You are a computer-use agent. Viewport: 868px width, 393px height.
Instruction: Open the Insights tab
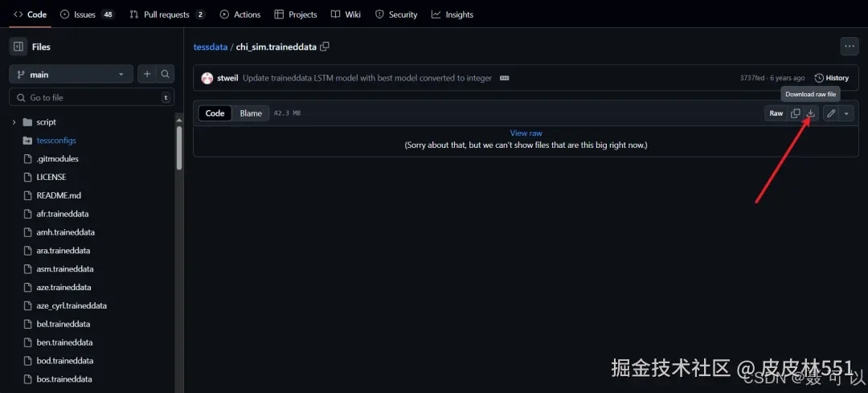pyautogui.click(x=452, y=14)
